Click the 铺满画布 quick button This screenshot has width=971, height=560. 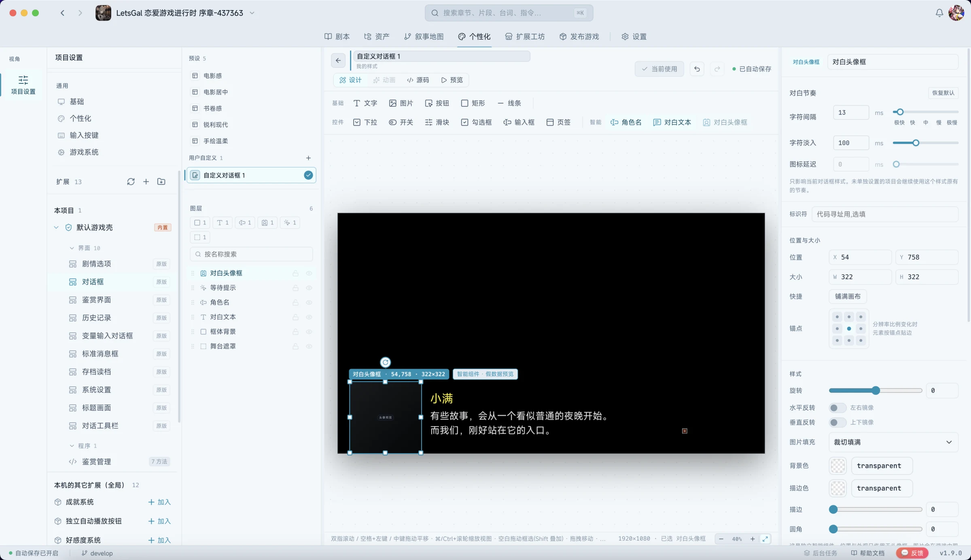[x=848, y=296]
